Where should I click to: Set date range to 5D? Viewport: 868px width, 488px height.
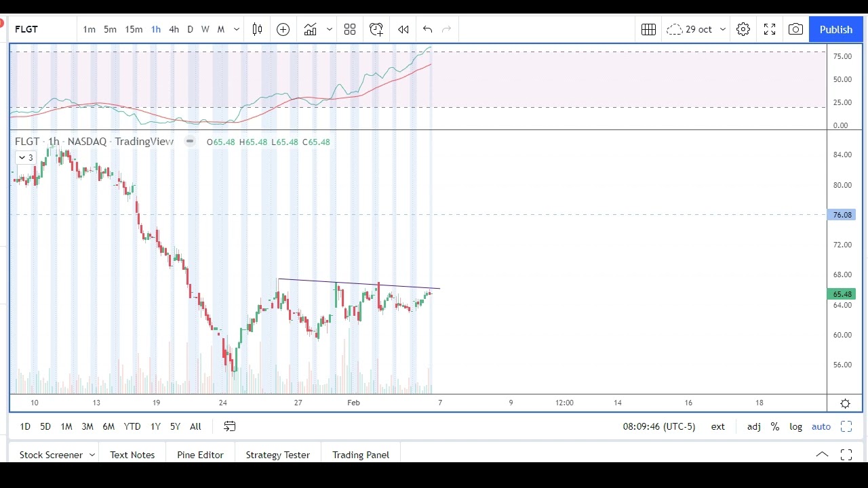(x=45, y=426)
